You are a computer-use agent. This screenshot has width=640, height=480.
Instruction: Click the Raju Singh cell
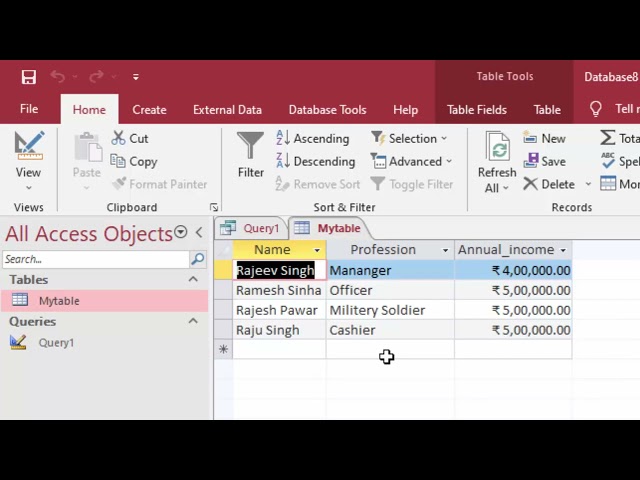click(x=279, y=330)
